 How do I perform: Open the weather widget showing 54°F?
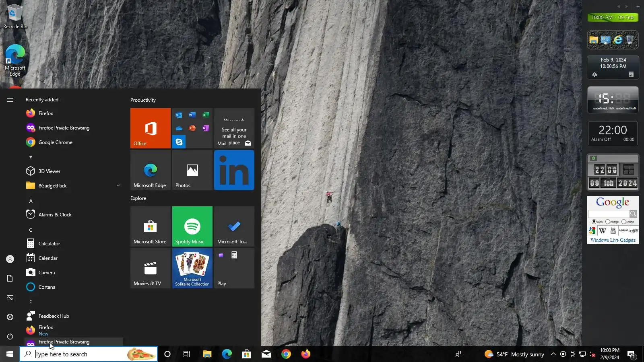click(x=514, y=354)
